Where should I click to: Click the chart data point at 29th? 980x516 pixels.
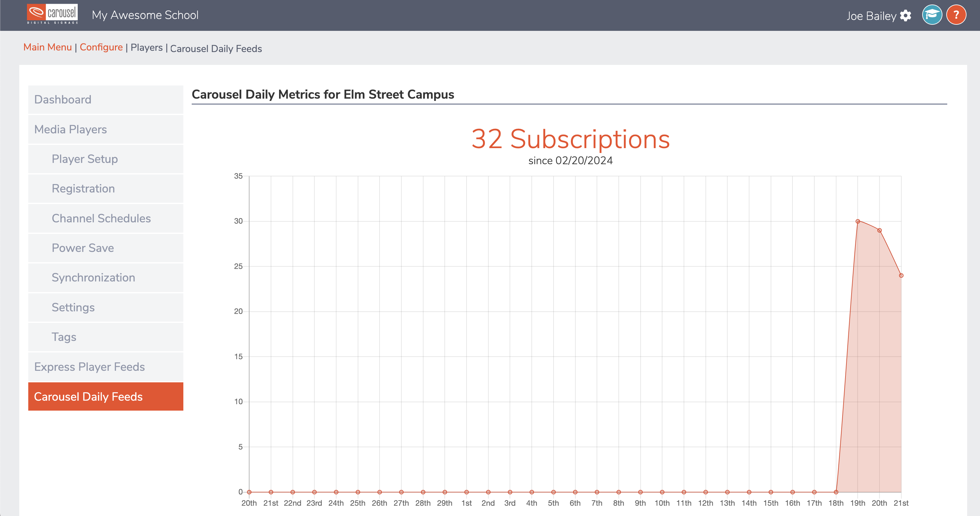point(445,492)
